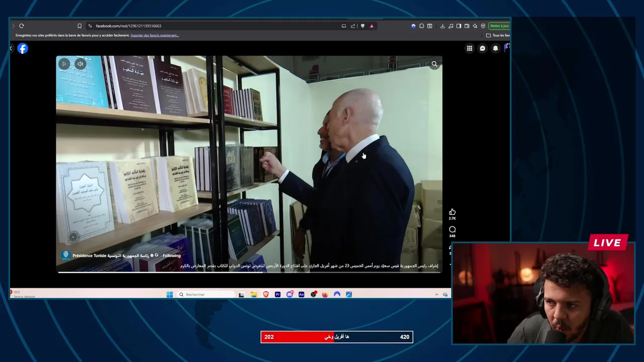Open Discord from the taskbar
This screenshot has height=362, width=644.
(290, 295)
